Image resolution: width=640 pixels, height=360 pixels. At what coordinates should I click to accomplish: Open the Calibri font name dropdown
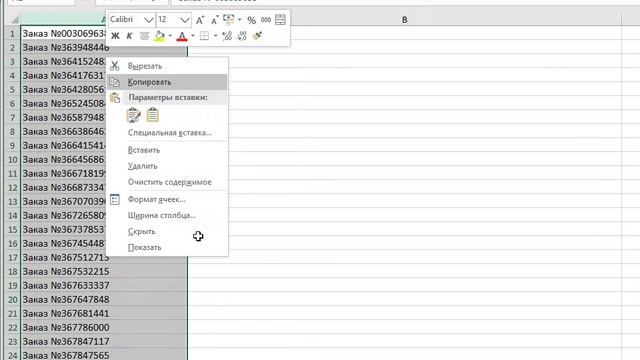149,20
